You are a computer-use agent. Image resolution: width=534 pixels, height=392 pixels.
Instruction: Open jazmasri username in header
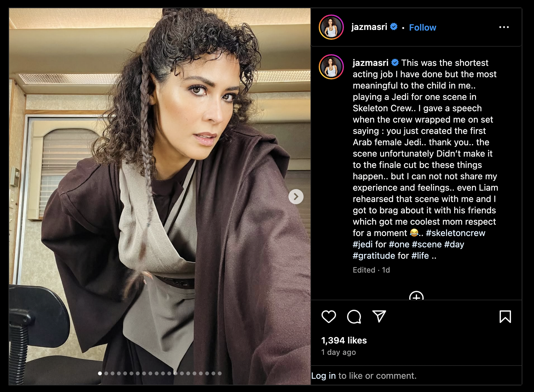tap(369, 27)
